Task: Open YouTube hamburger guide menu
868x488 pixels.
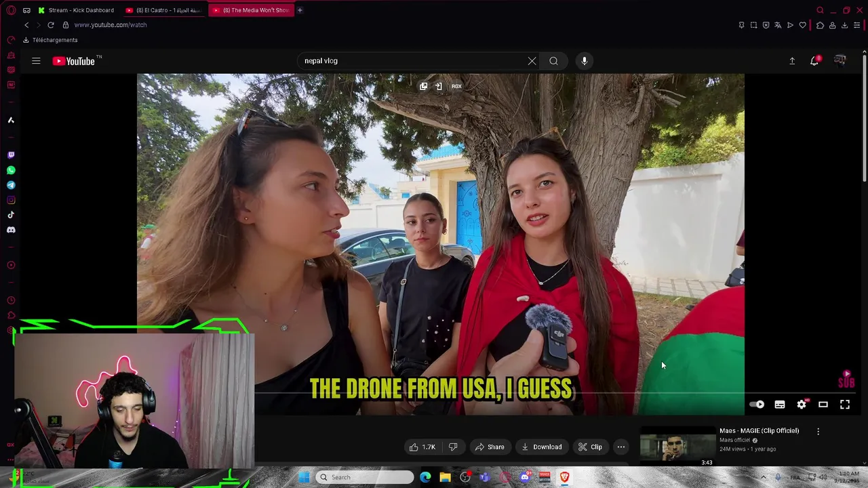Action: click(36, 61)
